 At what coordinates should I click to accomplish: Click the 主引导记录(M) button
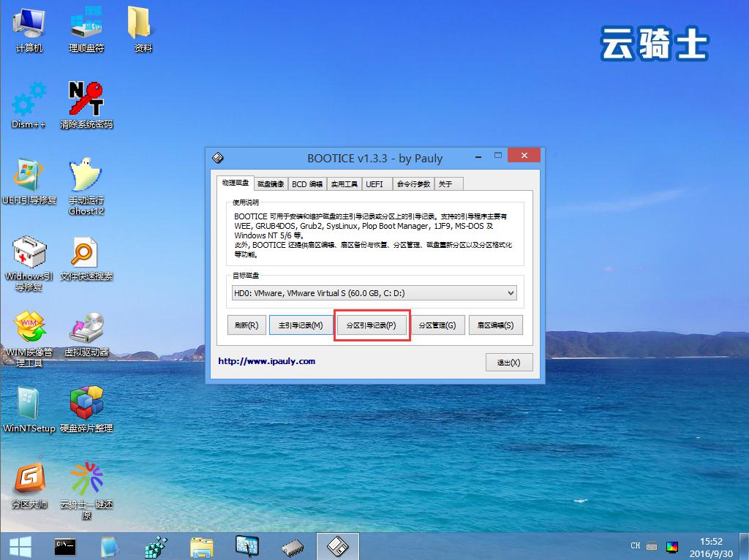point(300,325)
